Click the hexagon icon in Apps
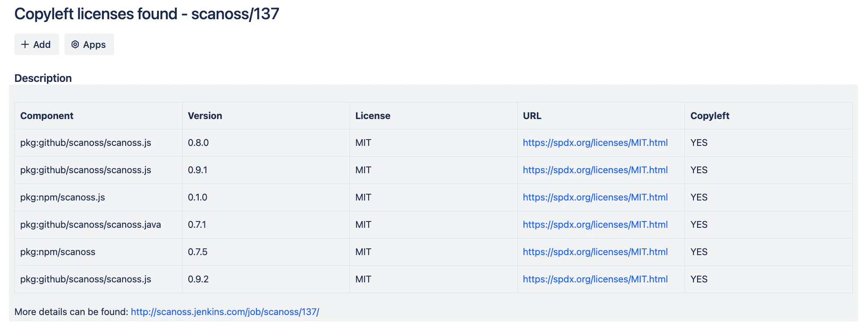 point(75,44)
